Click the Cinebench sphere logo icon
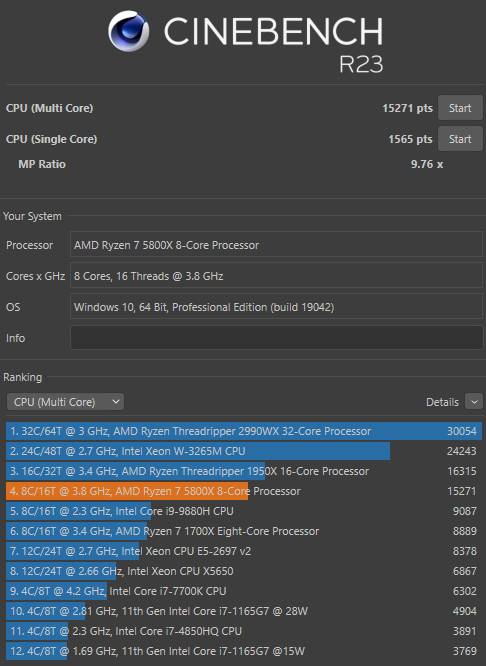The image size is (486, 666). pyautogui.click(x=128, y=31)
